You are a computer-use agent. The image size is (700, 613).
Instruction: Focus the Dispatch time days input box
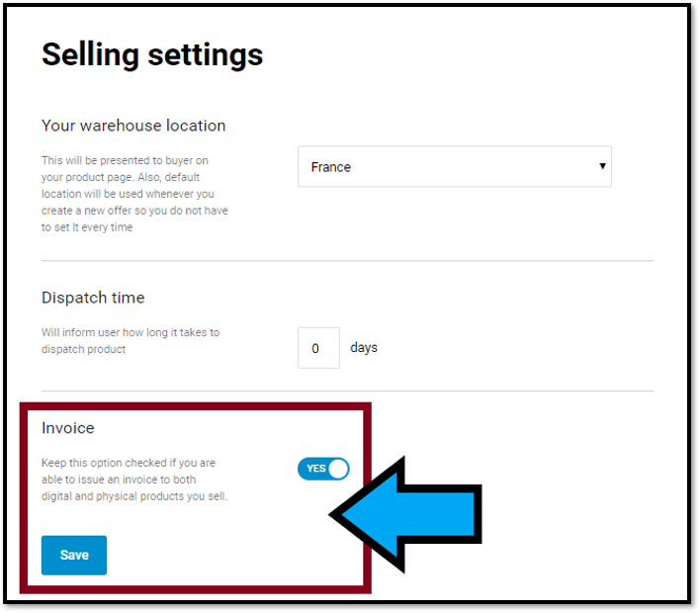pyautogui.click(x=318, y=348)
